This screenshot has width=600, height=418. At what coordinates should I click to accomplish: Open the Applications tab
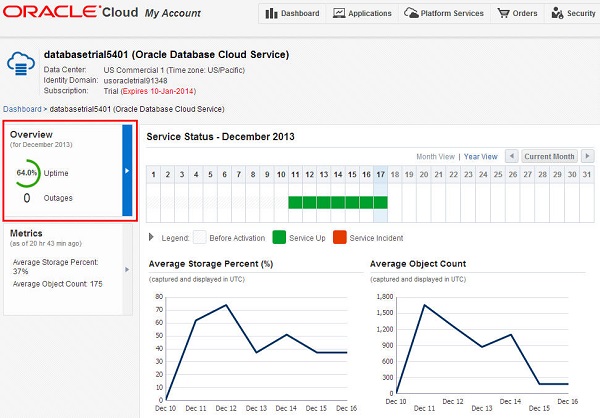pyautogui.click(x=362, y=13)
